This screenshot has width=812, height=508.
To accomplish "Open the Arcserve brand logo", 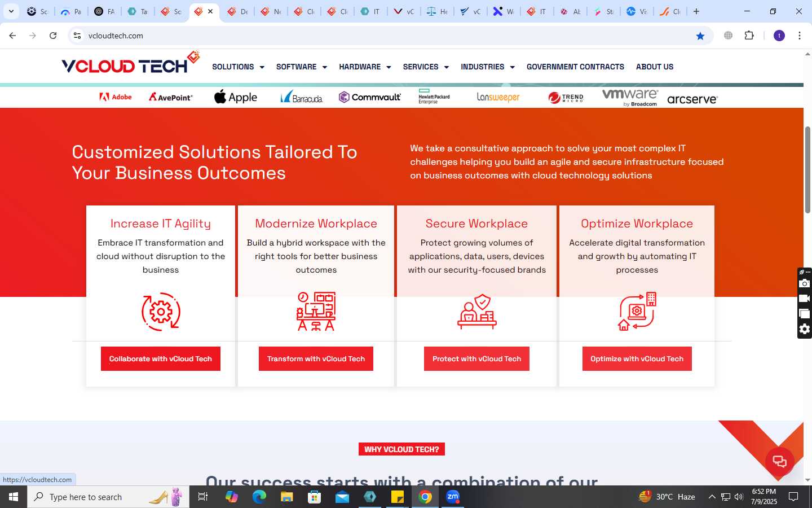I will tap(692, 99).
